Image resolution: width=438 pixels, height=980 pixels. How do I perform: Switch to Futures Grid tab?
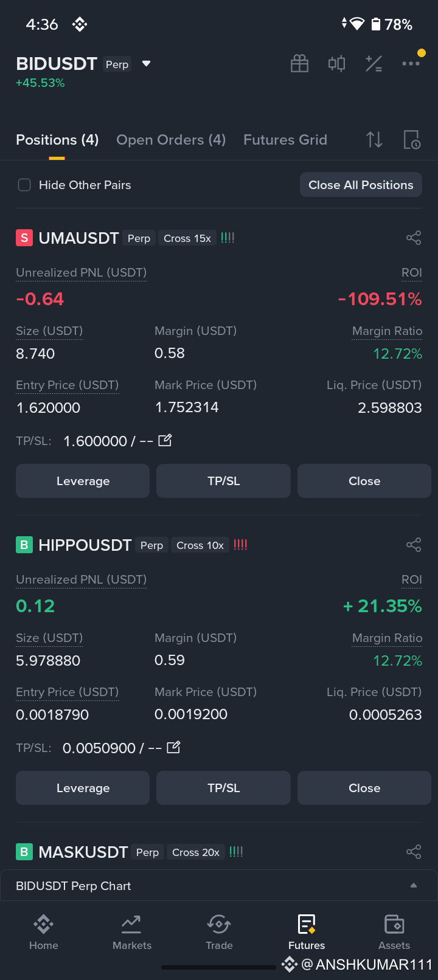[285, 140]
